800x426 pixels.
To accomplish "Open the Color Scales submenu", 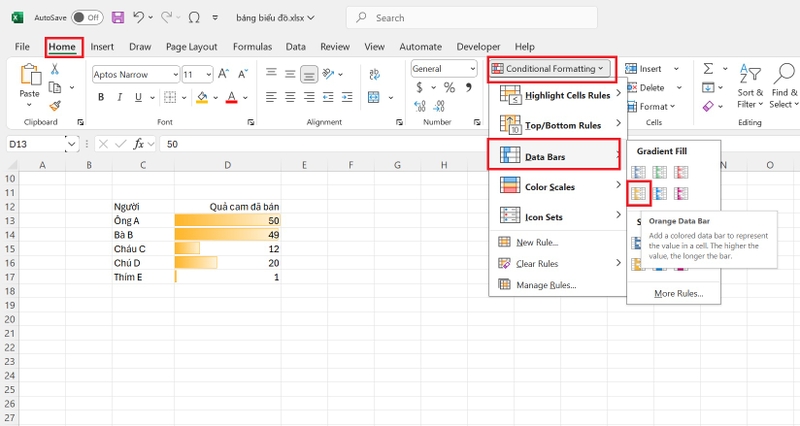I will [x=557, y=187].
